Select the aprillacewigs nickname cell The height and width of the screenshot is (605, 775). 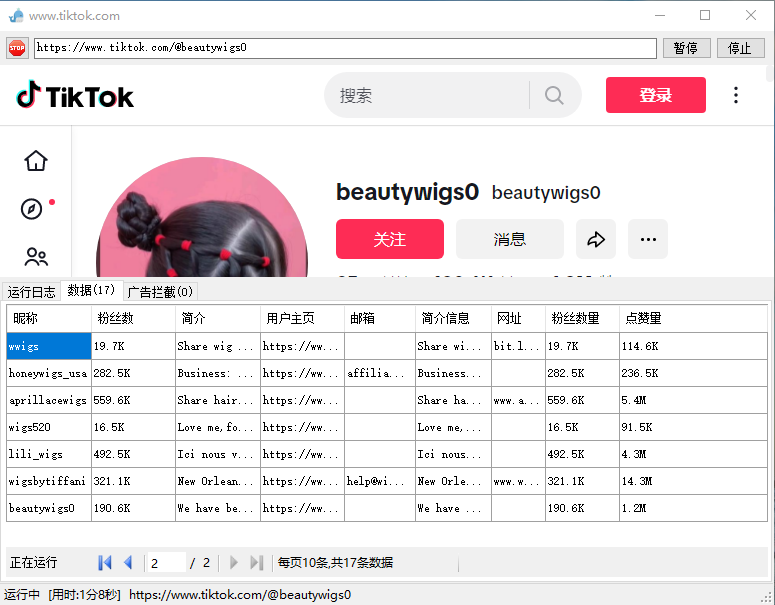click(49, 400)
